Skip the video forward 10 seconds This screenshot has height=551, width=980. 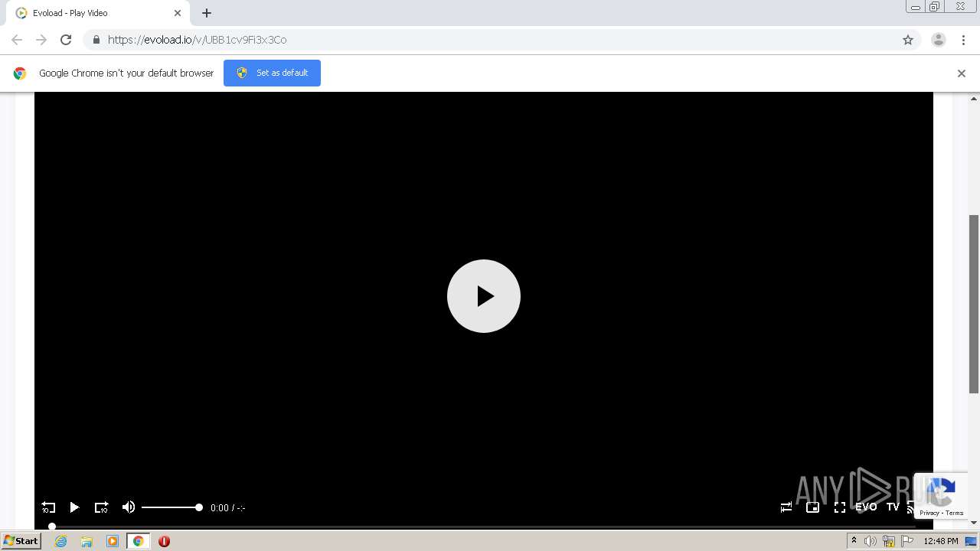[x=101, y=507]
